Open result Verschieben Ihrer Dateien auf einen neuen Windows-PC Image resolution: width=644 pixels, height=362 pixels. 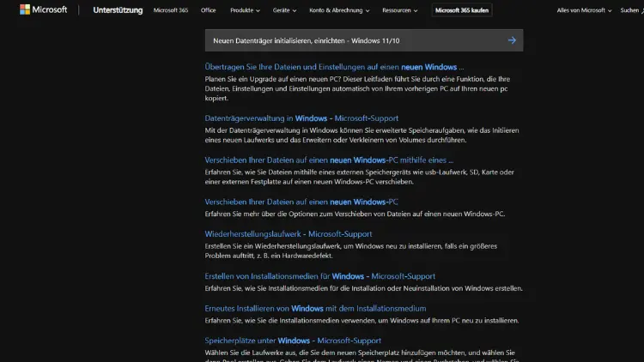pos(301,202)
